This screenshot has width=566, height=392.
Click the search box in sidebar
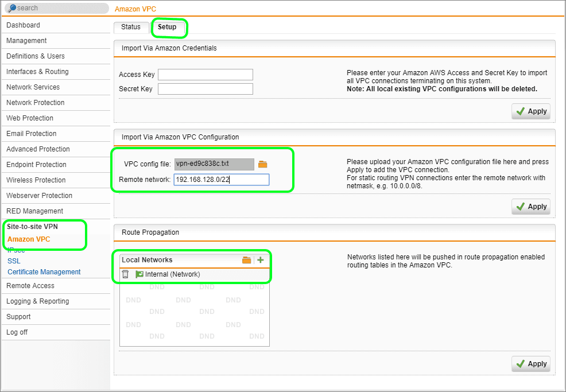point(57,8)
